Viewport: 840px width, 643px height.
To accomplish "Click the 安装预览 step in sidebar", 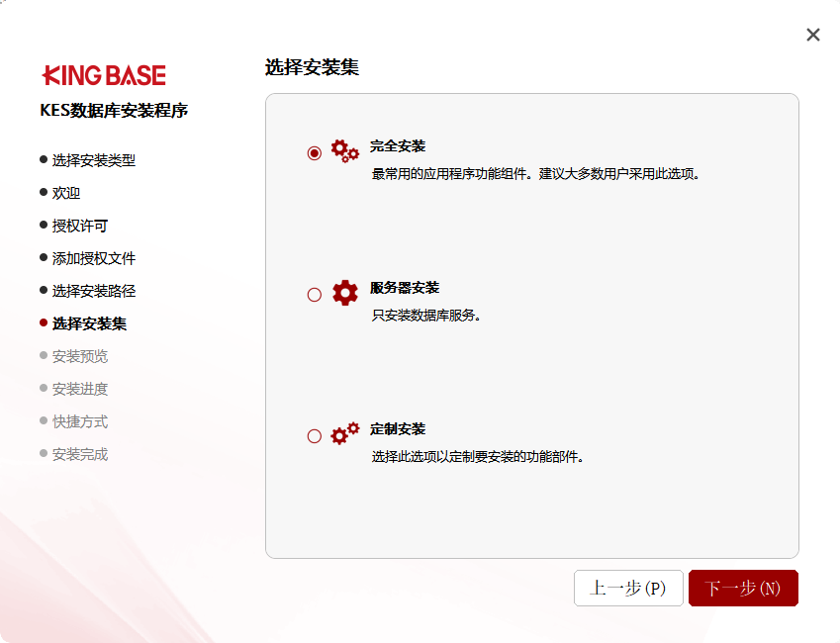I will (80, 356).
